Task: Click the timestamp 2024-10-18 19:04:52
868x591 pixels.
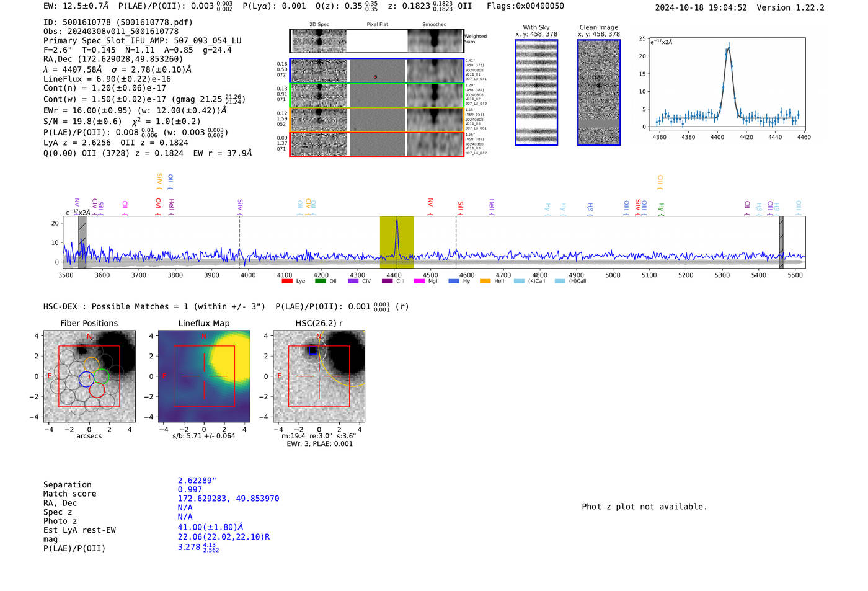Action: 701,7
